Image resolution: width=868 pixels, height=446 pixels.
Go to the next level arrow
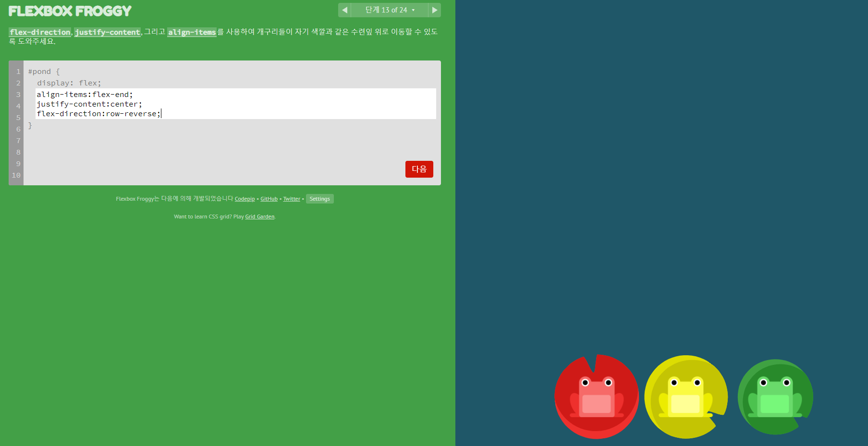coord(434,10)
